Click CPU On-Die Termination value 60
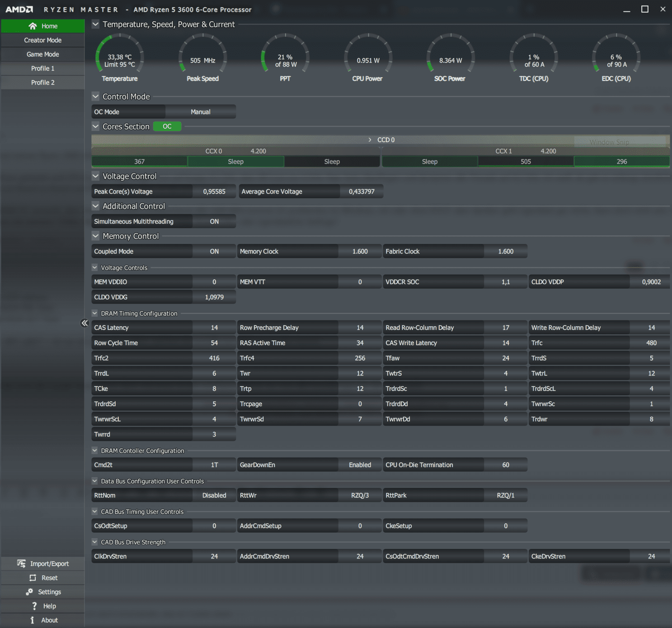The image size is (672, 628). coord(506,465)
